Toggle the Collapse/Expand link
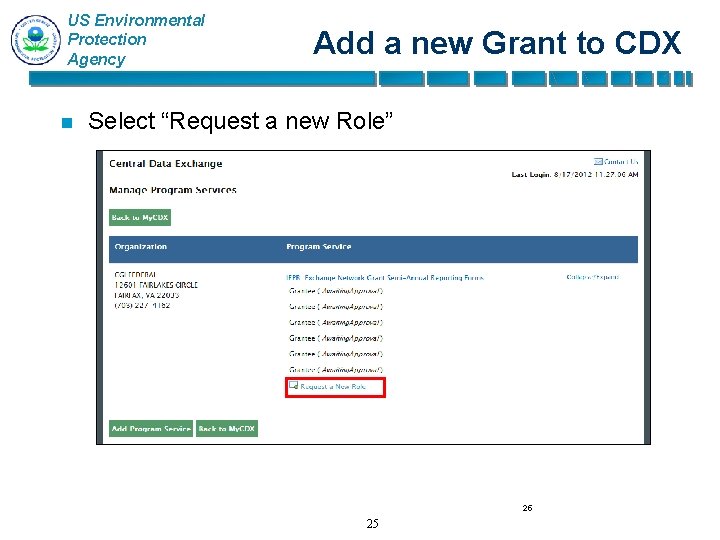This screenshot has height=540, width=720. [593, 277]
